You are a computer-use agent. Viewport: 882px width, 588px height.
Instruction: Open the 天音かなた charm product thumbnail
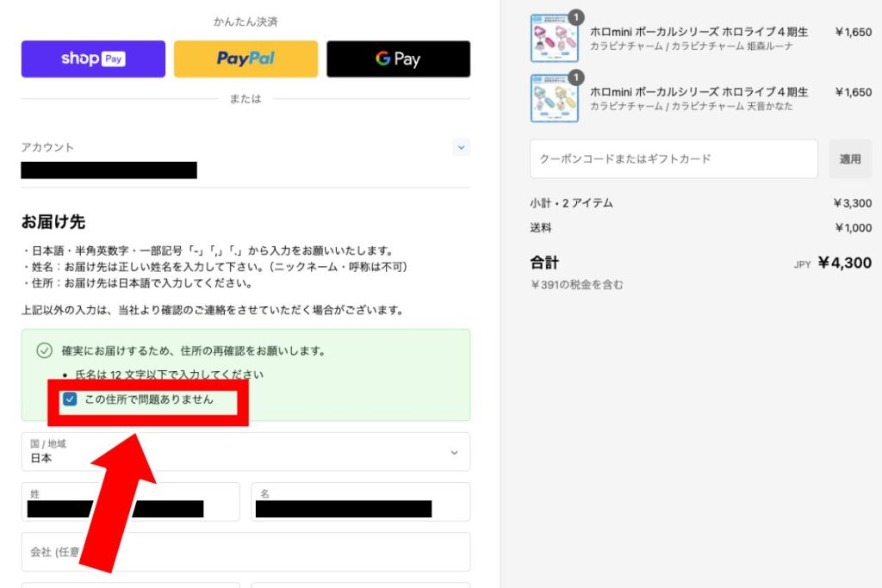(x=554, y=98)
